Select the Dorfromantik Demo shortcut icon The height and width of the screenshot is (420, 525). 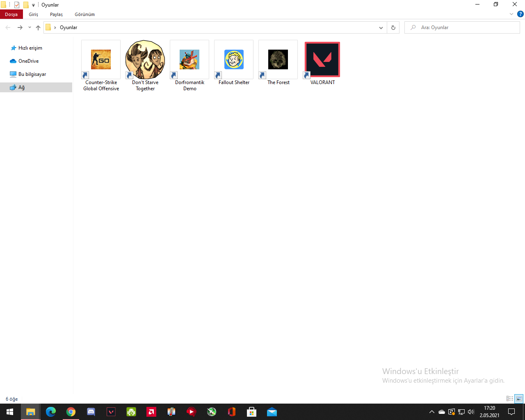click(x=189, y=59)
